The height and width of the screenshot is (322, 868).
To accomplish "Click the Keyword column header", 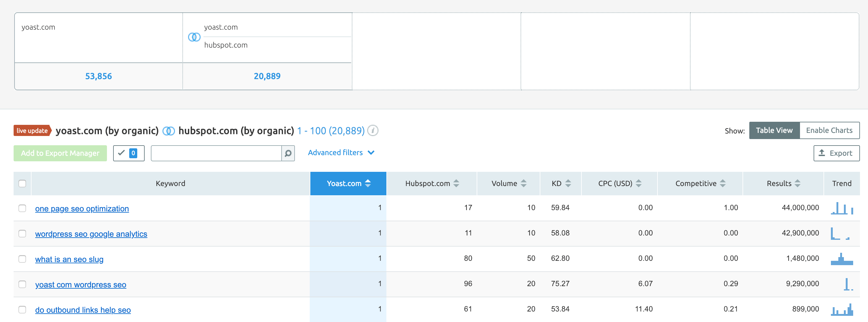I will [170, 183].
